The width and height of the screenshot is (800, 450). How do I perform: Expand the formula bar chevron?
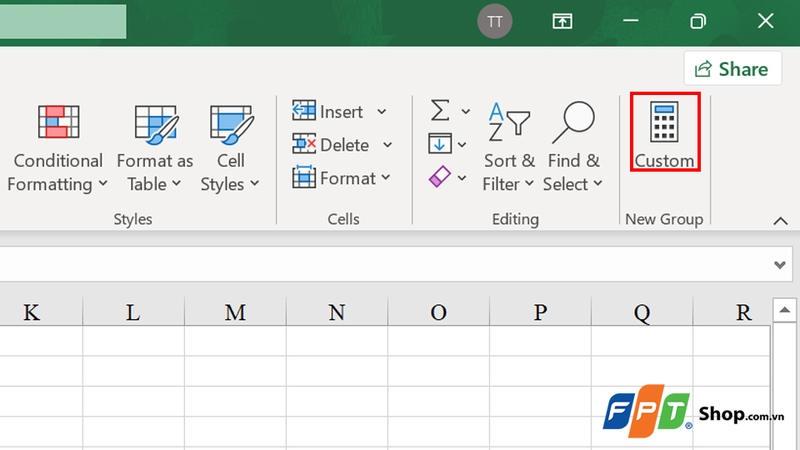tap(780, 265)
